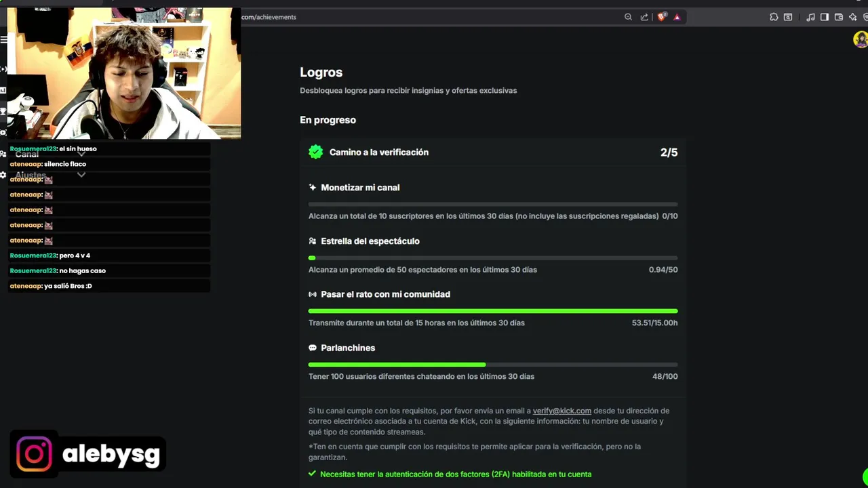Click the chat message 'no hagas caso'

click(x=82, y=270)
